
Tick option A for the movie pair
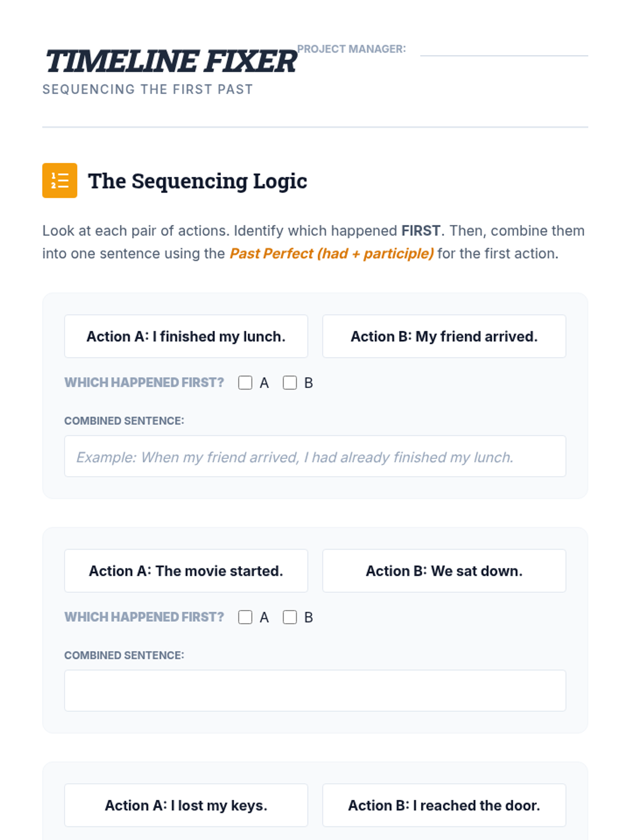point(245,617)
